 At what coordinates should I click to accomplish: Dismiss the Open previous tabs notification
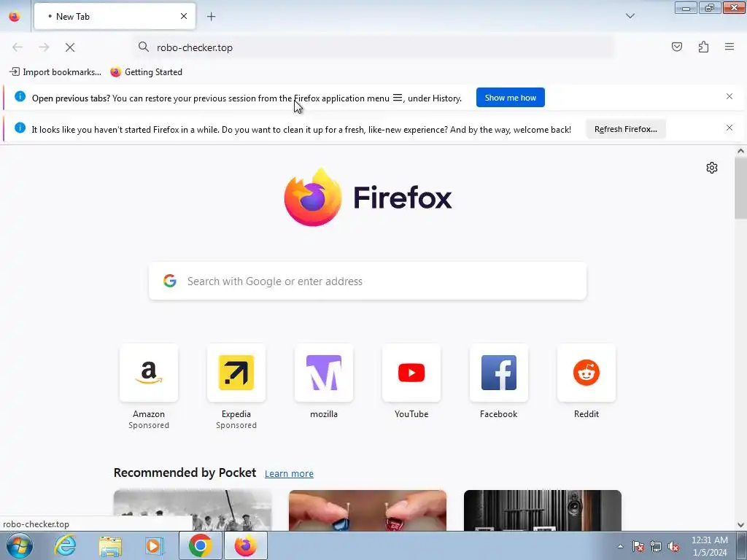click(x=729, y=97)
